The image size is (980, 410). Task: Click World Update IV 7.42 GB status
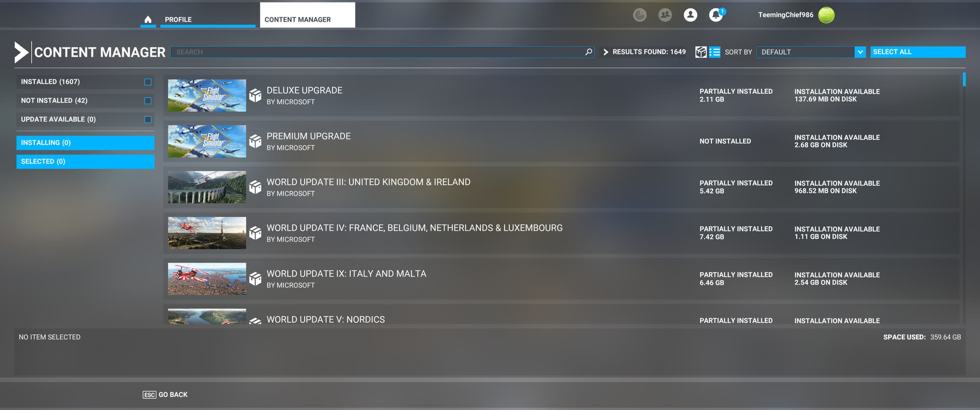click(x=712, y=237)
